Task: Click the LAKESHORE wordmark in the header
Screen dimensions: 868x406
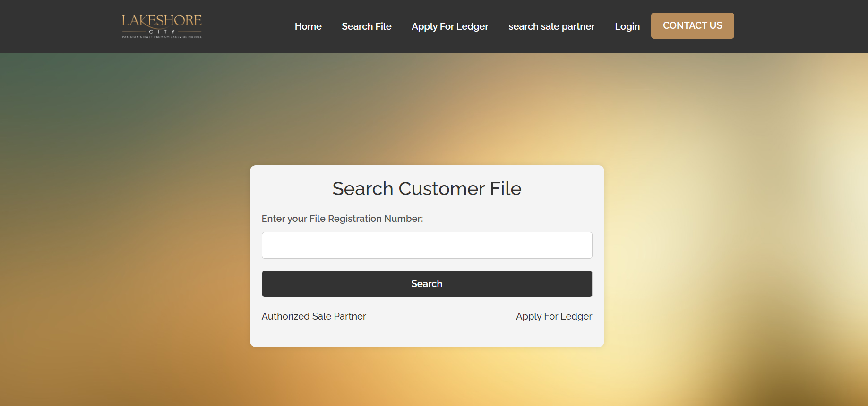Action: coord(162,20)
